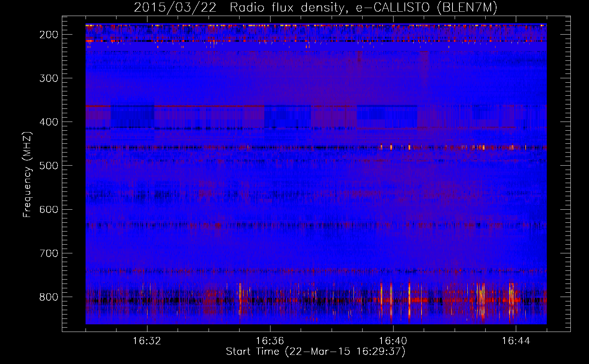
Task: Click the 600 frequency tick label
Action: [x=49, y=209]
